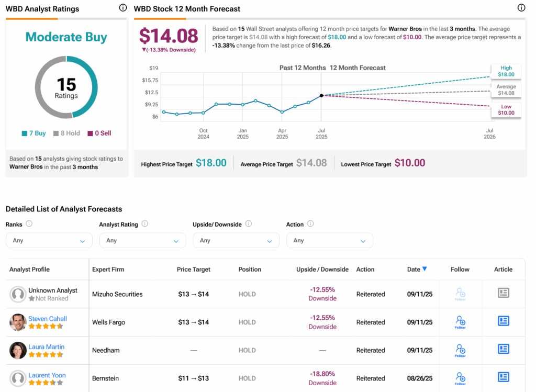536x392 pixels.
Task: Click the July 2025 chart data point
Action: [321, 95]
